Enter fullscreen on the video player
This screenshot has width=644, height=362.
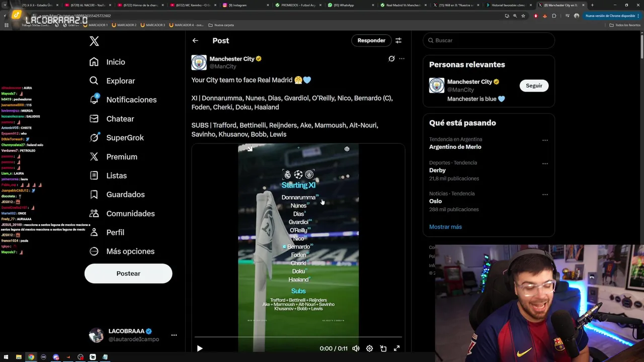click(396, 348)
